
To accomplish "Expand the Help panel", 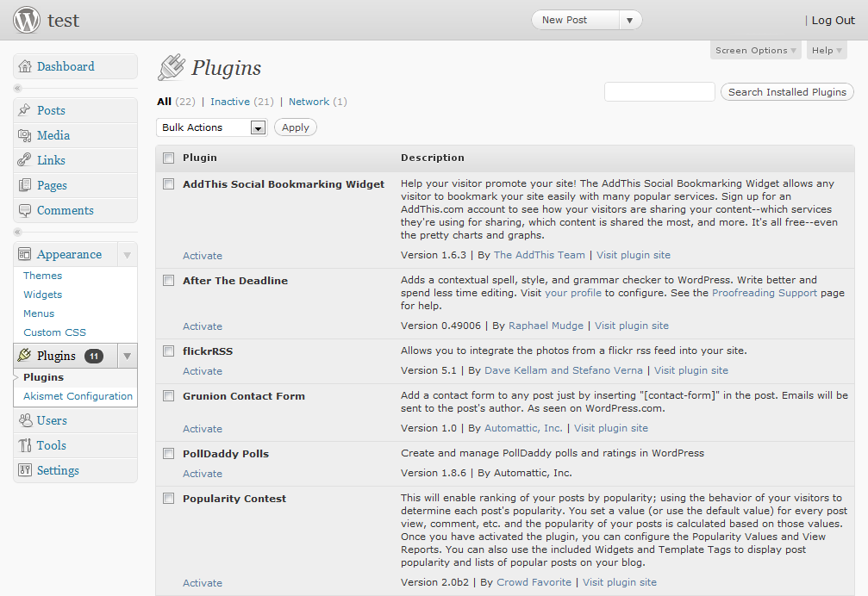I will [827, 50].
